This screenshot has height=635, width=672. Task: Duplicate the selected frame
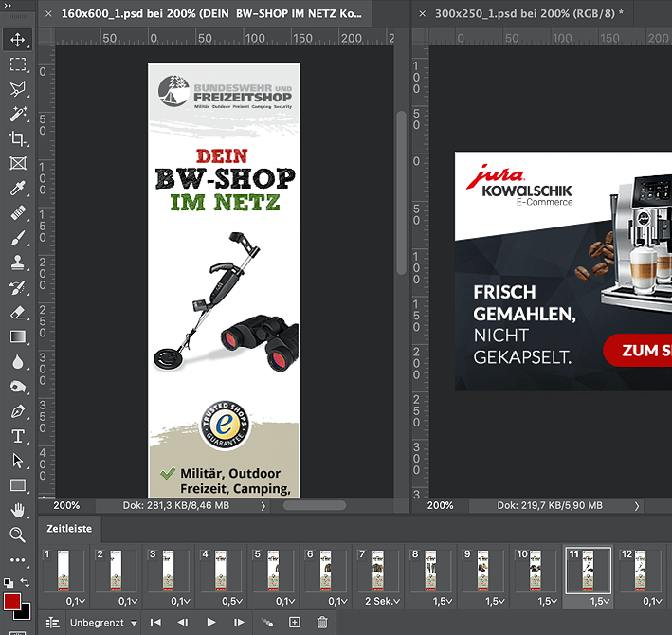(295, 622)
